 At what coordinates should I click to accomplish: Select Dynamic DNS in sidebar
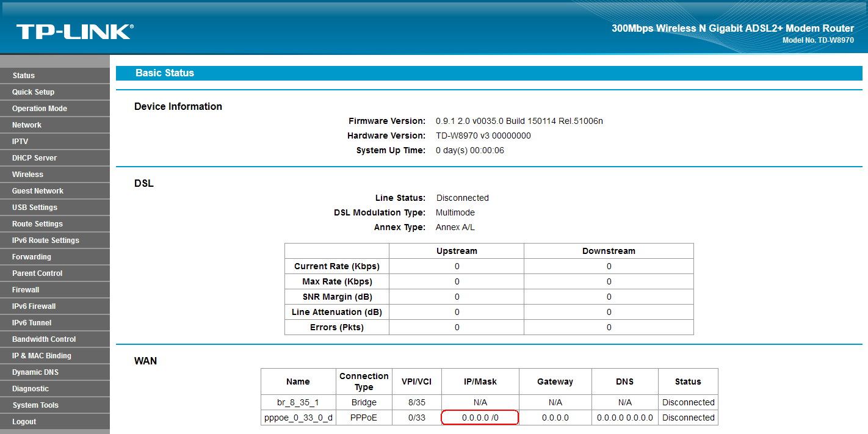(x=55, y=372)
